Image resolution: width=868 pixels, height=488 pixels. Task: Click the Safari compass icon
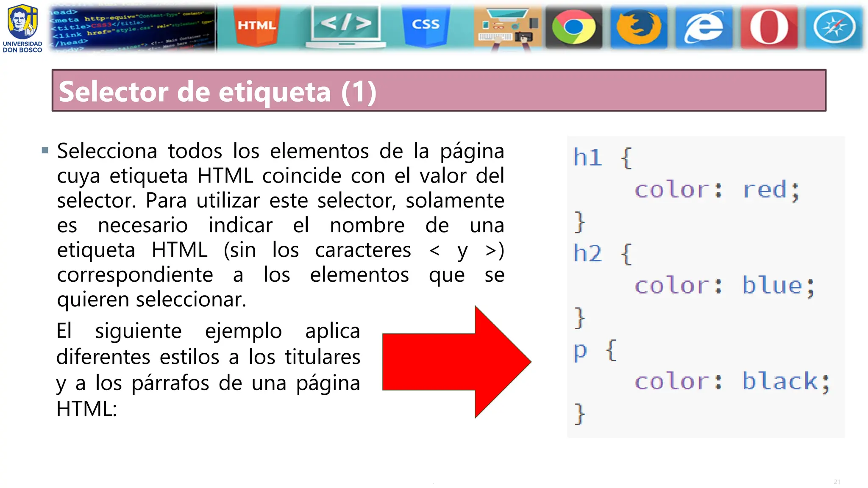point(834,27)
